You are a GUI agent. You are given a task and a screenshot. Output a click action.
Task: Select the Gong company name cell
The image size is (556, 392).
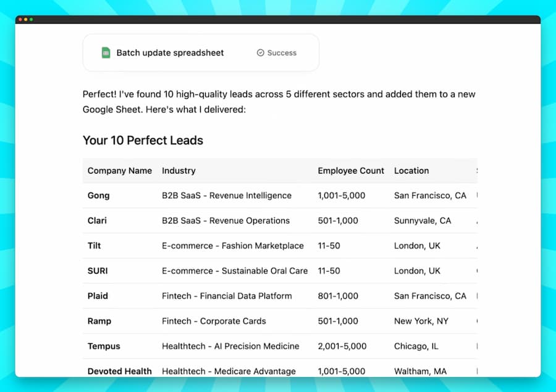pos(98,196)
